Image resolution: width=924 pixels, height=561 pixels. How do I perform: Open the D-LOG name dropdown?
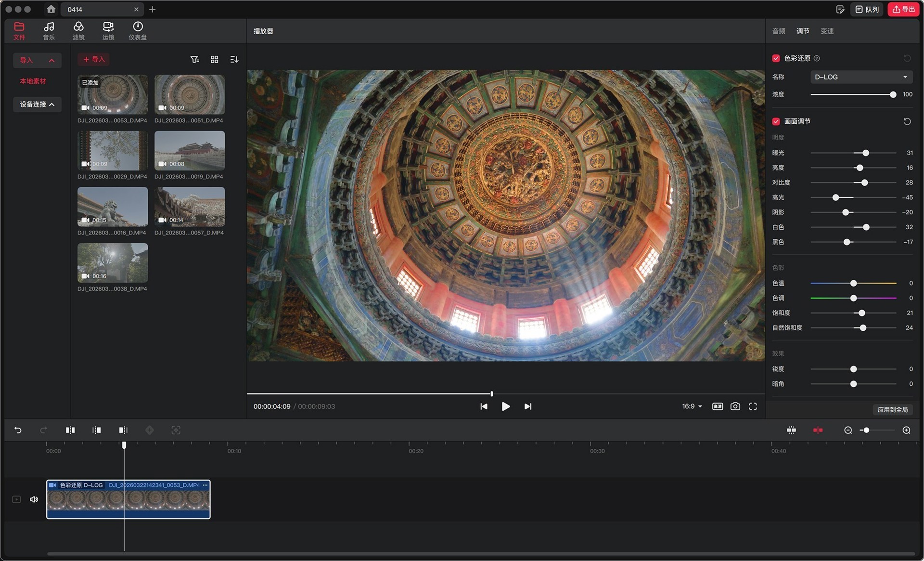(x=860, y=77)
